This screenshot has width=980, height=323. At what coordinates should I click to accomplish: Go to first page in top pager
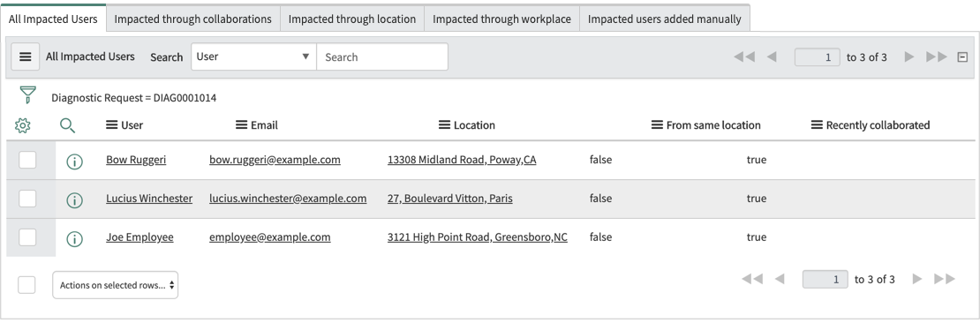[744, 56]
